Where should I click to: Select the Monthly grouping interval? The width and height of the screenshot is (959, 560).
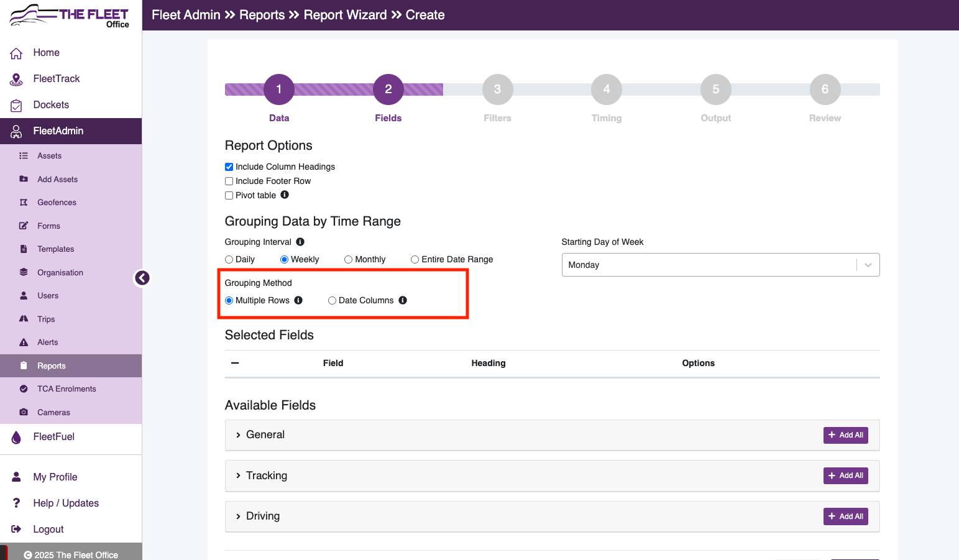click(x=348, y=259)
